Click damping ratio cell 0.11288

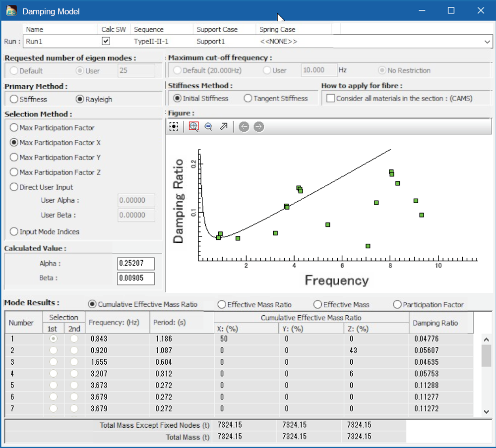pos(441,385)
